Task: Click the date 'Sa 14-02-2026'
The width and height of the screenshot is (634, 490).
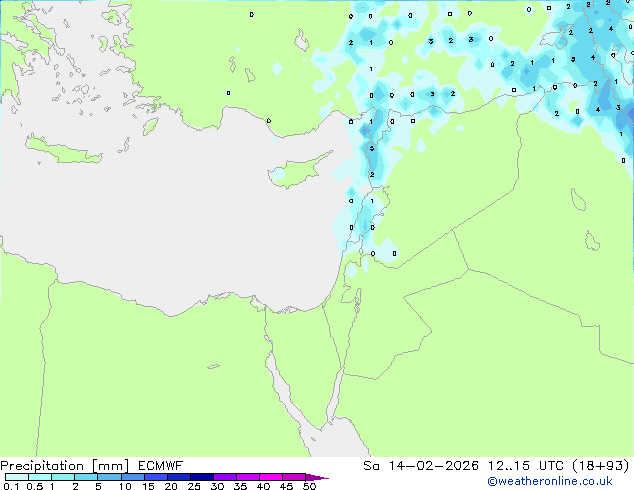Action: tap(421, 466)
